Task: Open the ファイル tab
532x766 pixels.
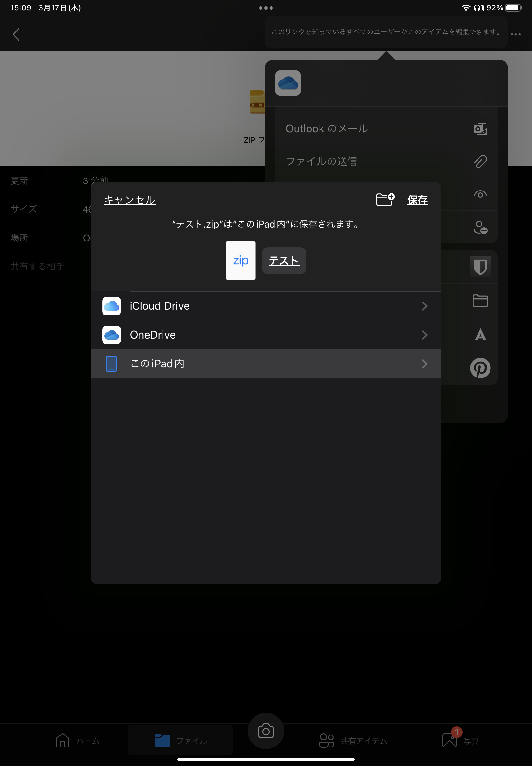Action: tap(181, 741)
